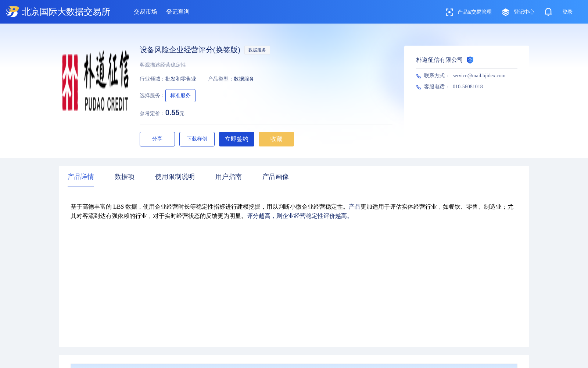Switch to the 数据项 tab
588x368 pixels.
coord(125,177)
